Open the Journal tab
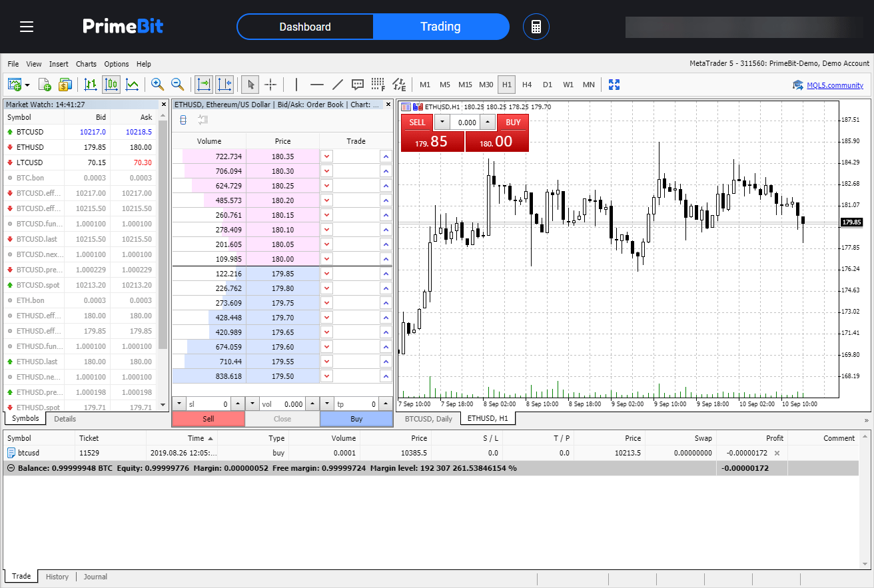This screenshot has height=588, width=874. pos(95,577)
